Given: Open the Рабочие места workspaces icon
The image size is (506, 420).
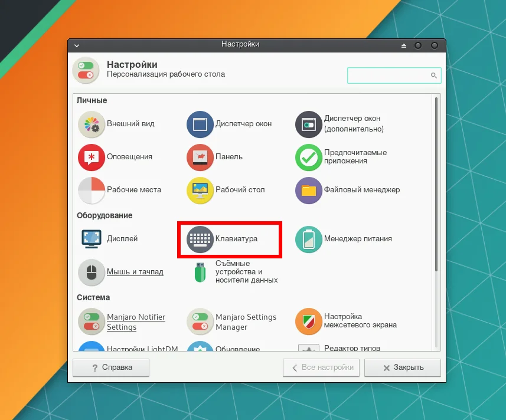Looking at the screenshot, I should pyautogui.click(x=92, y=190).
